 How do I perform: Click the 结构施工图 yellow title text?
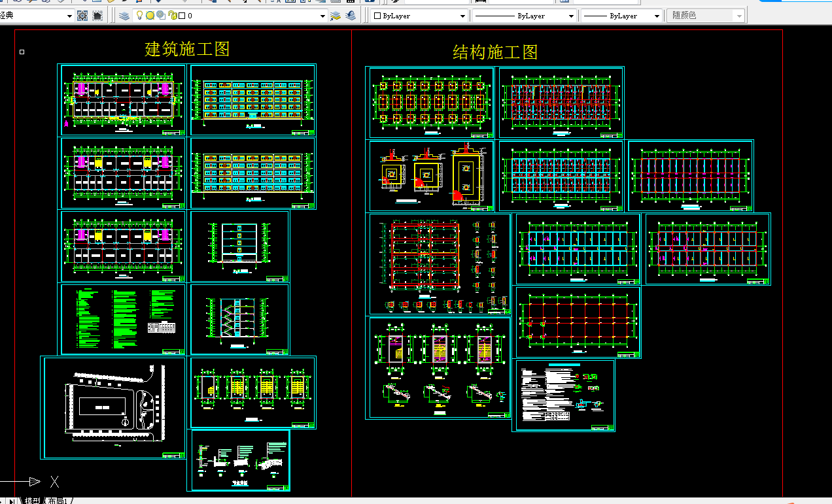tap(495, 52)
